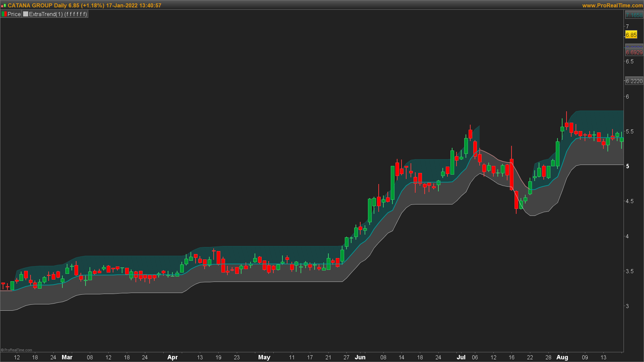The height and width of the screenshot is (362, 644).
Task: Click the 6.5 level on price scale
Action: (x=630, y=61)
